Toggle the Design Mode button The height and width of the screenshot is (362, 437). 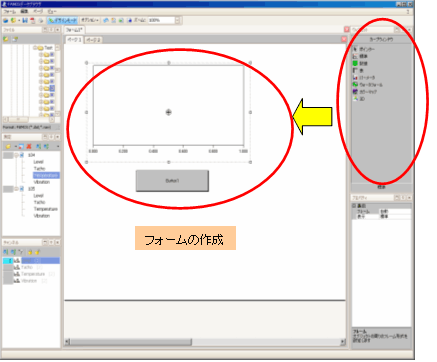[62, 20]
